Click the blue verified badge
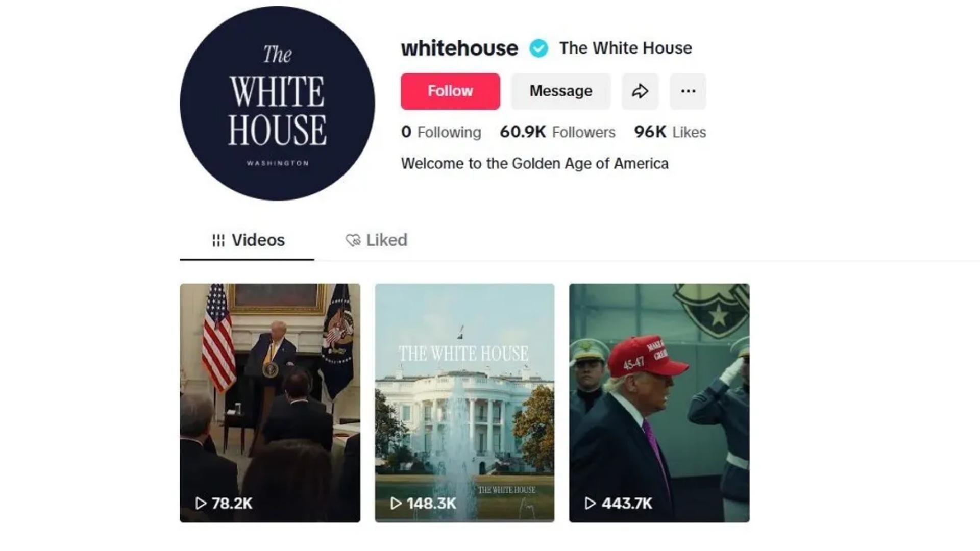The height and width of the screenshot is (551, 980). pyautogui.click(x=538, y=48)
